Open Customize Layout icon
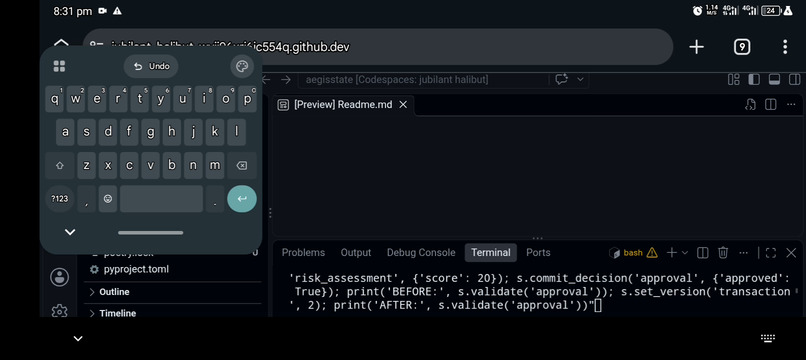 734,80
